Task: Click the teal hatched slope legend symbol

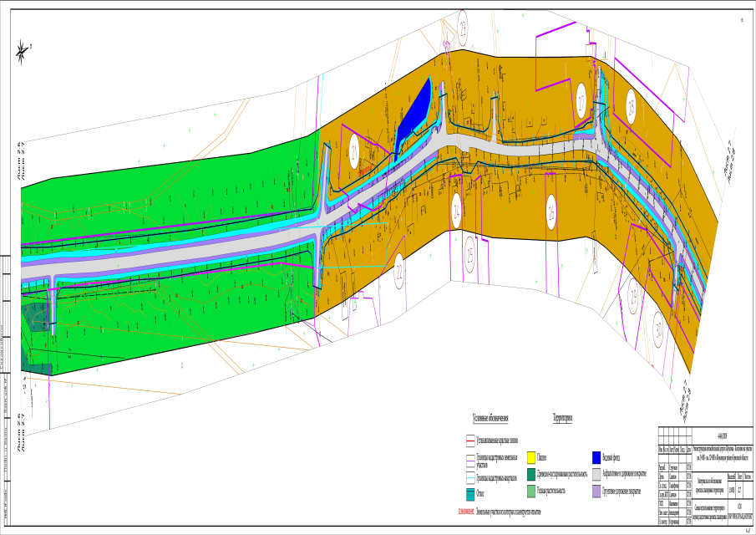Action: click(470, 495)
